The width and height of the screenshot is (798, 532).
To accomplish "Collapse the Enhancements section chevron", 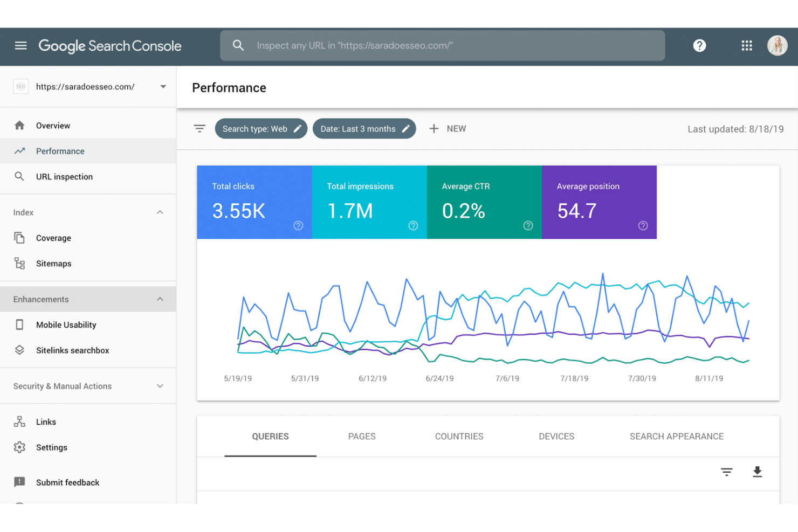I will tap(160, 299).
